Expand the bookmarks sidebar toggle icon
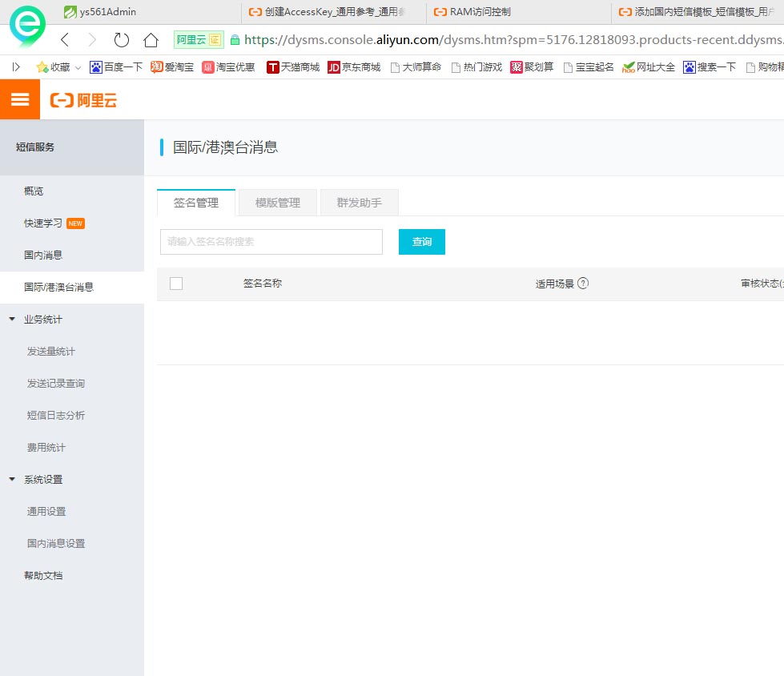This screenshot has width=784, height=676. pos(16,67)
